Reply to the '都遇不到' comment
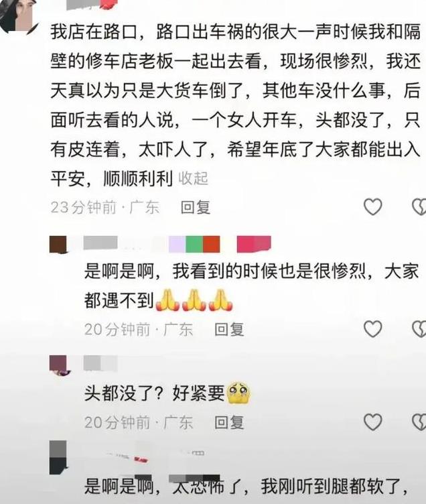This screenshot has height=504, width=426. click(x=229, y=330)
